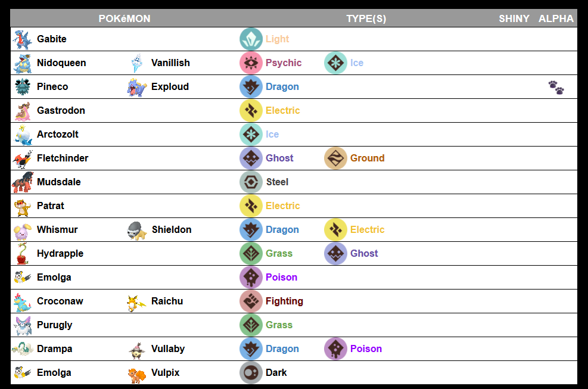Click the Hydrapple name text
The height and width of the screenshot is (389, 588).
(x=60, y=254)
